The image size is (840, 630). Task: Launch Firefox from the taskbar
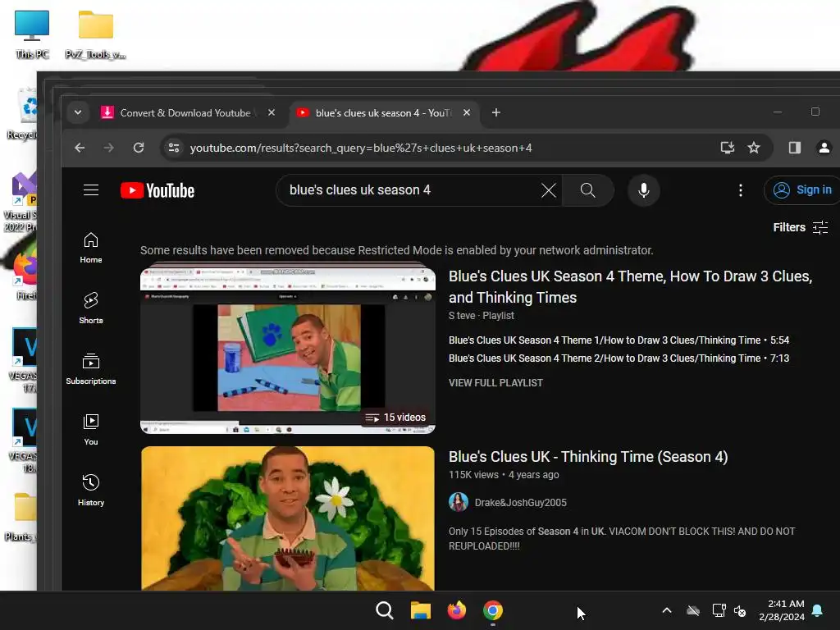click(456, 610)
